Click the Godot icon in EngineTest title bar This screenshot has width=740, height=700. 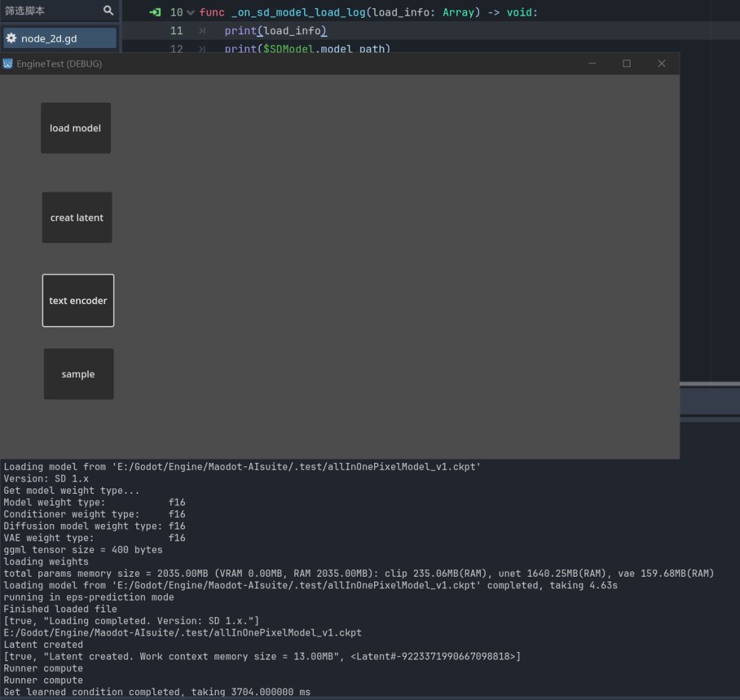8,64
